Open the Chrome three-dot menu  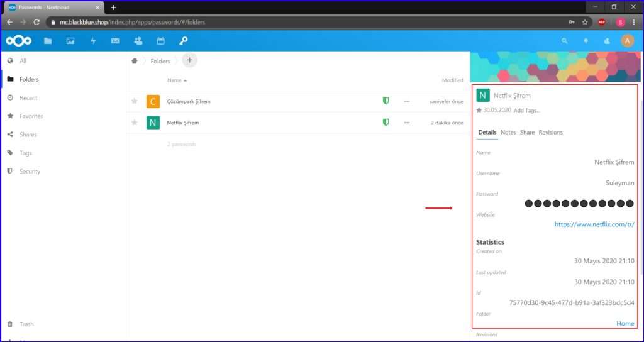[x=634, y=22]
